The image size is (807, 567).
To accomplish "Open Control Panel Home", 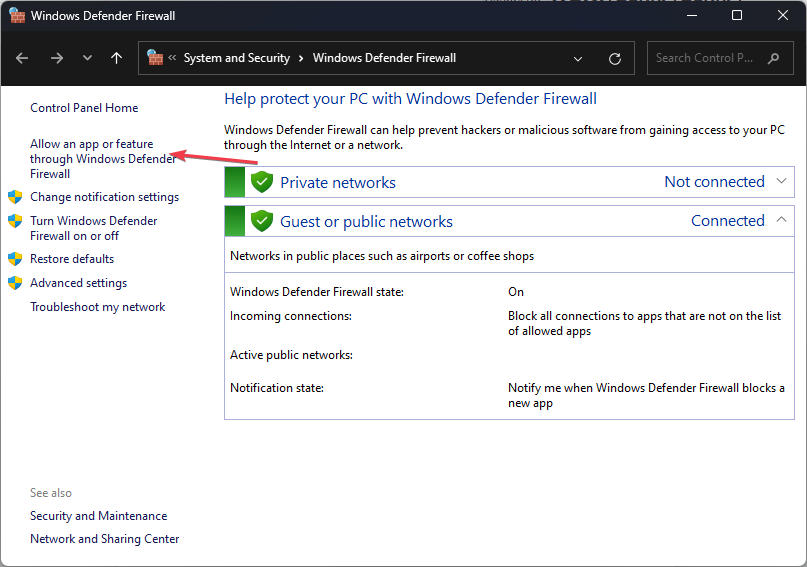I will [84, 108].
